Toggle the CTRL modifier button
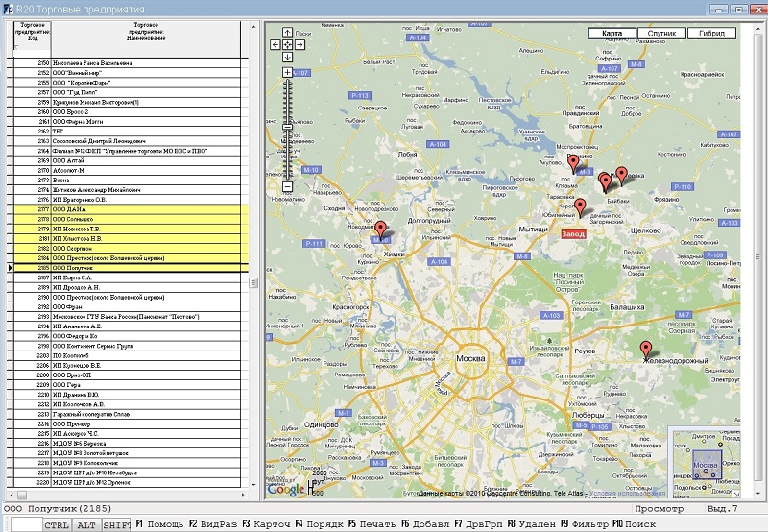This screenshot has height=532, width=768. tap(57, 525)
